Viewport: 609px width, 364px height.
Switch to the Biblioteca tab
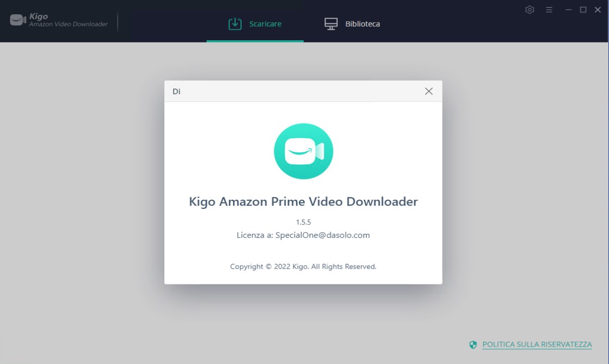click(x=352, y=24)
